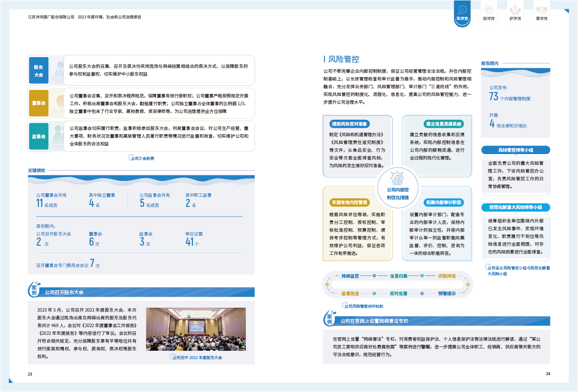Select the 实施有效内控管理 yellow badge
Viewport: 578px width, 392px height.
point(349,202)
